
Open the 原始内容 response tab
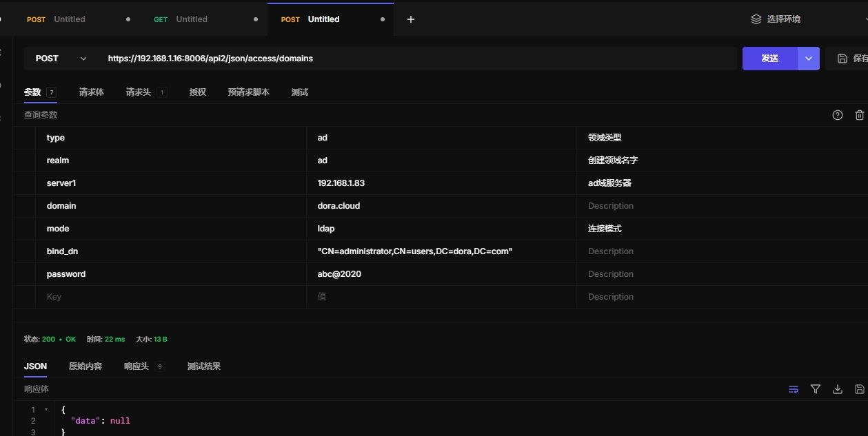pyautogui.click(x=85, y=366)
